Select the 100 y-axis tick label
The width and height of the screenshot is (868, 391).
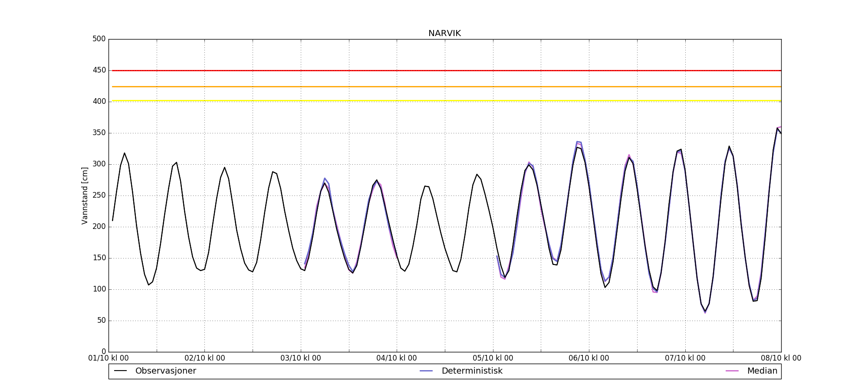pos(99,289)
